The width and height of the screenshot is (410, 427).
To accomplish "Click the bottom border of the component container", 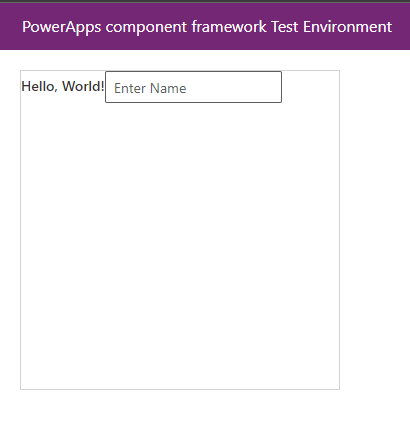I will pos(180,389).
